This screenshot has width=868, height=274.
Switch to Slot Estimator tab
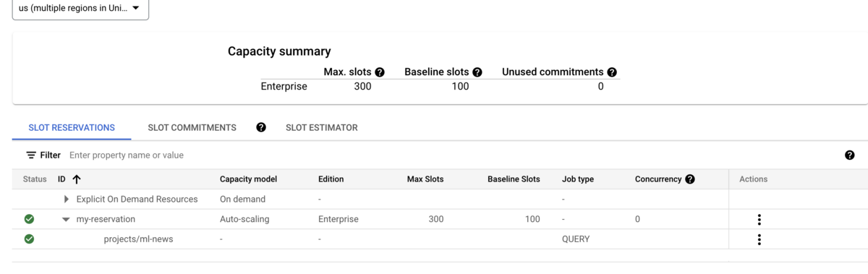point(321,127)
